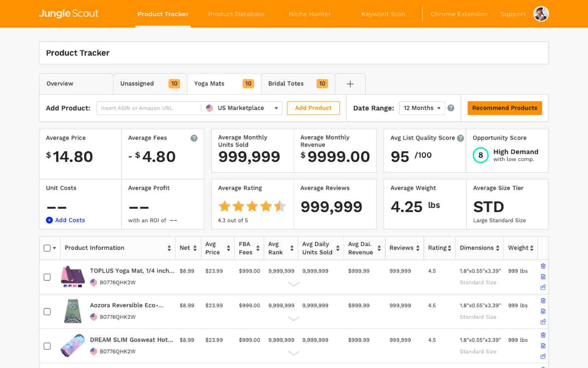Expand the Aozora Reversible row chevron
The height and width of the screenshot is (368, 588).
(294, 318)
